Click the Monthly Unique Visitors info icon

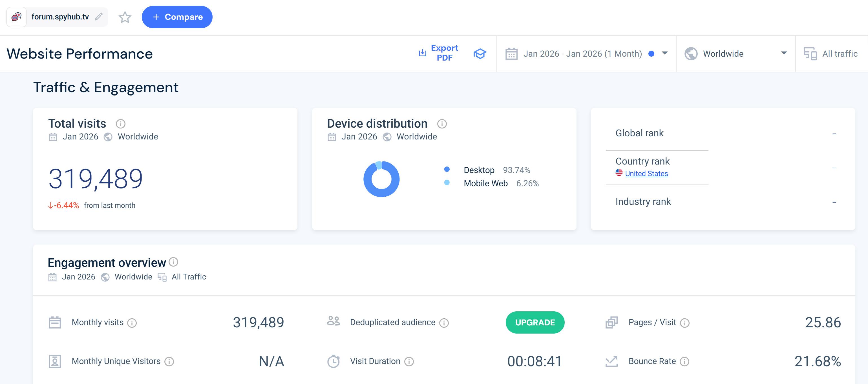point(169,362)
